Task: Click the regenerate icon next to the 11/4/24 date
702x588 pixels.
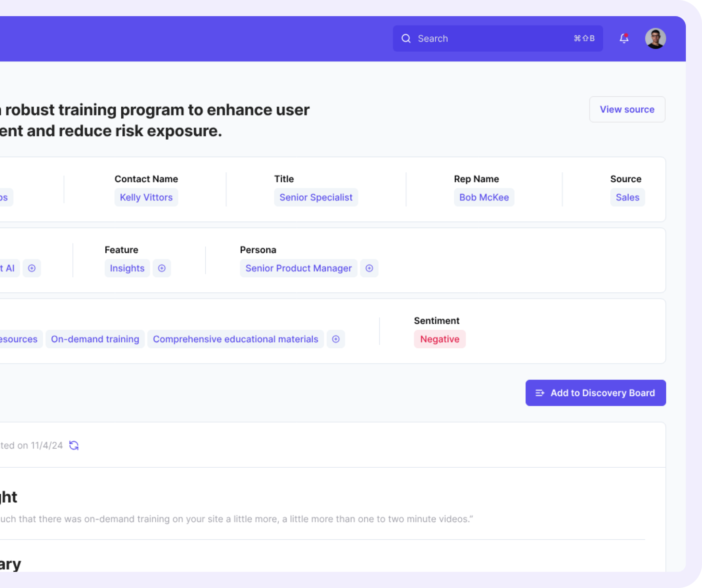Action: pos(73,445)
